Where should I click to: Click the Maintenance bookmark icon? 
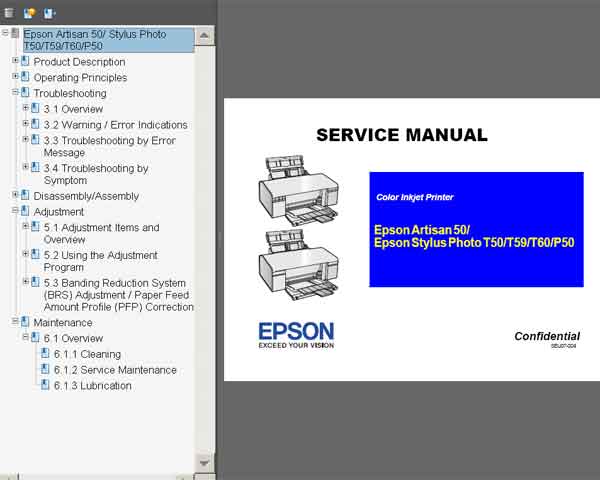(25, 322)
